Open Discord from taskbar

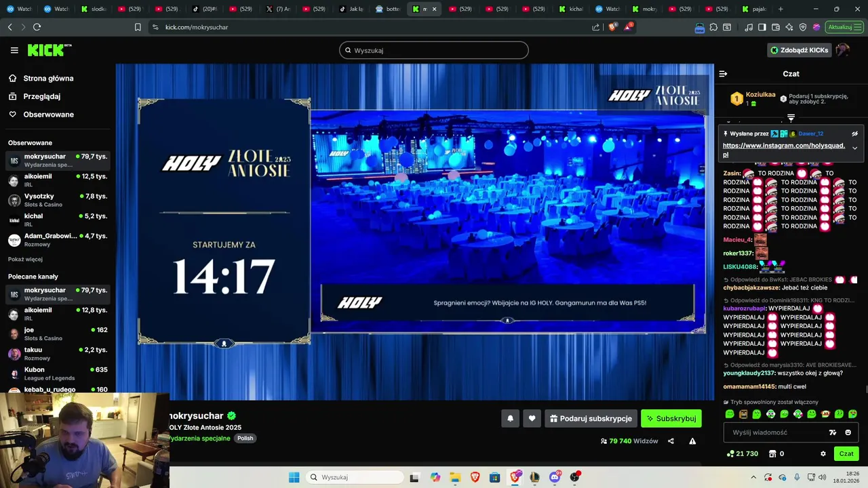555,477
